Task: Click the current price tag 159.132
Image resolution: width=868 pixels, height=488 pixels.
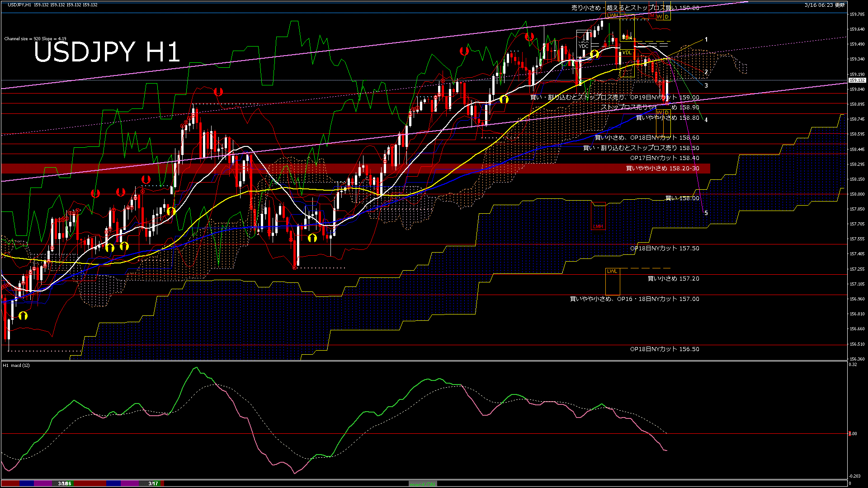Action: [x=857, y=80]
